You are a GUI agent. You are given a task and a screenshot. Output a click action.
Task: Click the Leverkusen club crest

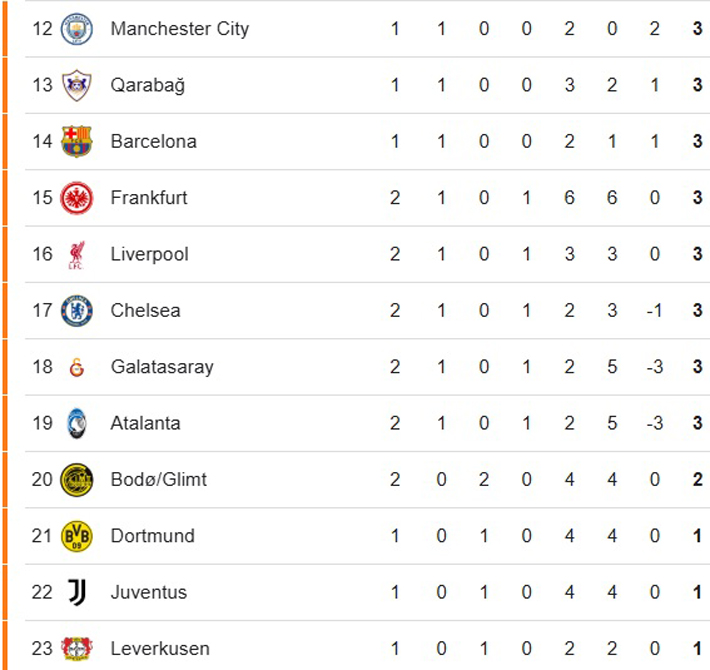76,648
